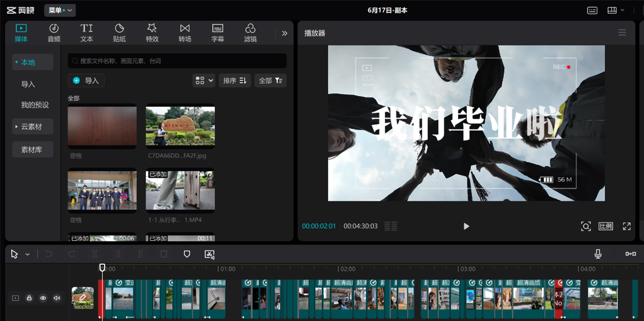Click the player fullscreen icon
644x321 pixels.
tap(627, 226)
